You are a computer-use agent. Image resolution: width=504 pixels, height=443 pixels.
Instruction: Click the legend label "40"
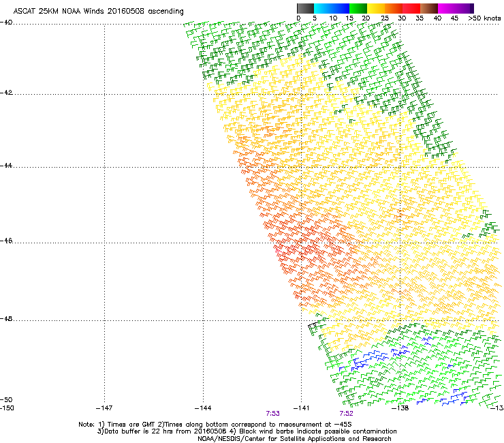[x=437, y=18]
